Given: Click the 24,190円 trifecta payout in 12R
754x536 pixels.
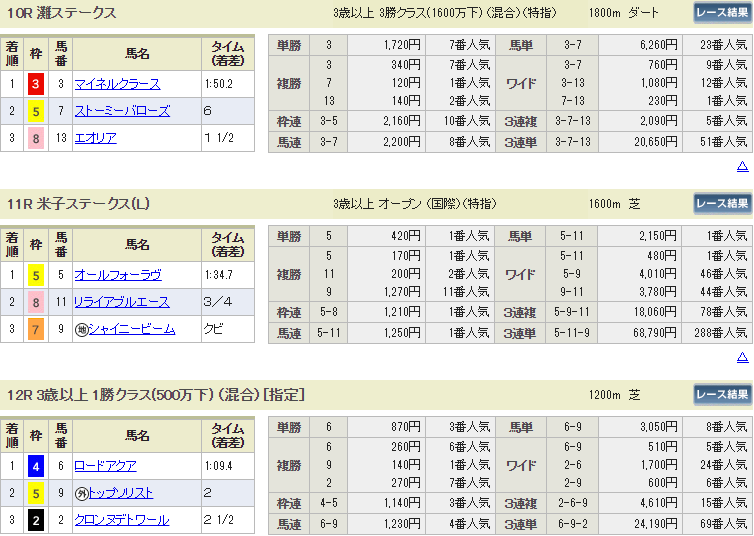Looking at the screenshot, I should pyautogui.click(x=656, y=524).
